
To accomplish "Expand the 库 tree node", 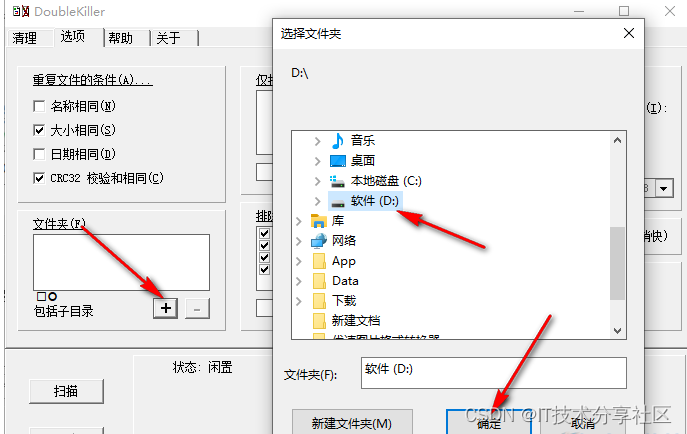I will coord(299,221).
